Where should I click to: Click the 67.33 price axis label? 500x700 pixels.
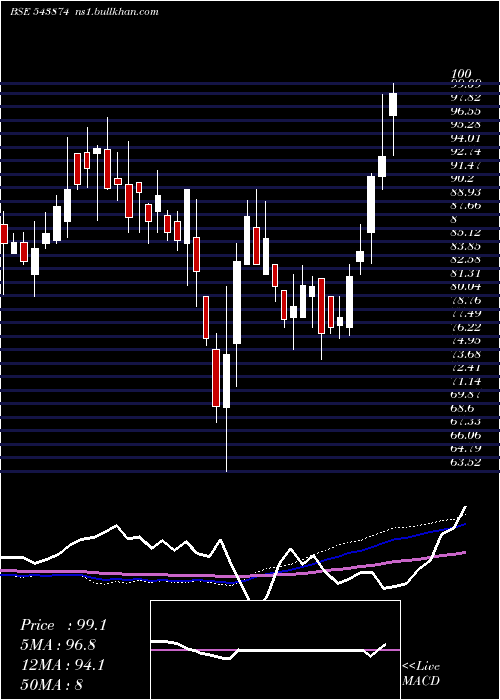(x=465, y=422)
